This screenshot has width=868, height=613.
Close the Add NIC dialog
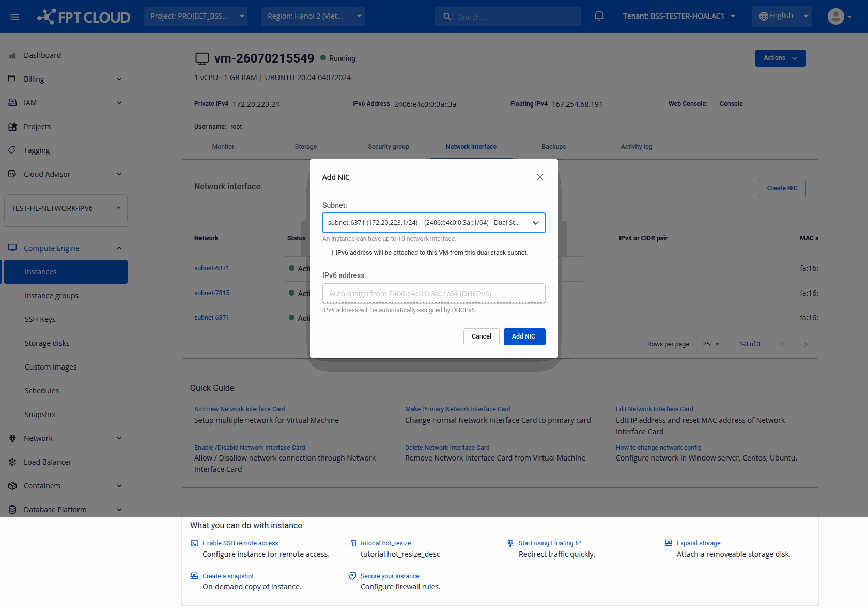pos(540,177)
